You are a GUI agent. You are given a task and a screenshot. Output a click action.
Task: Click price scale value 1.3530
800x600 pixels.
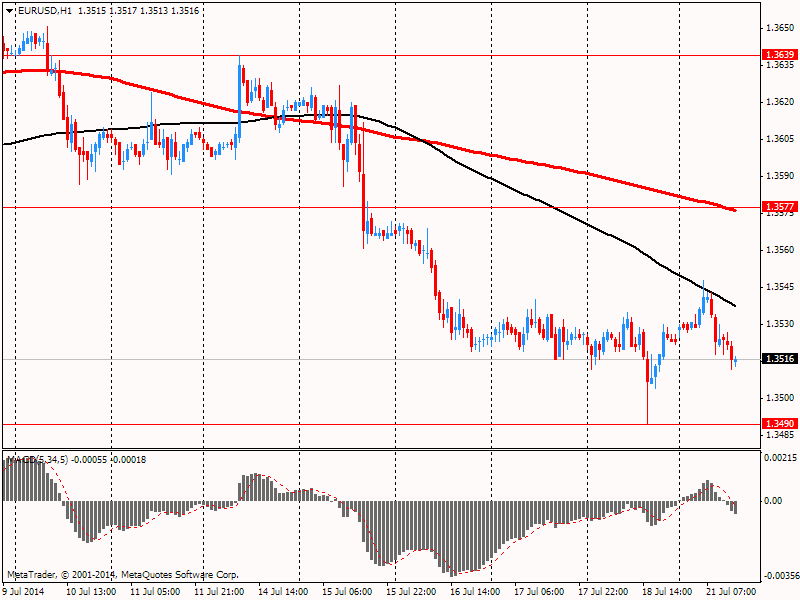coord(780,323)
